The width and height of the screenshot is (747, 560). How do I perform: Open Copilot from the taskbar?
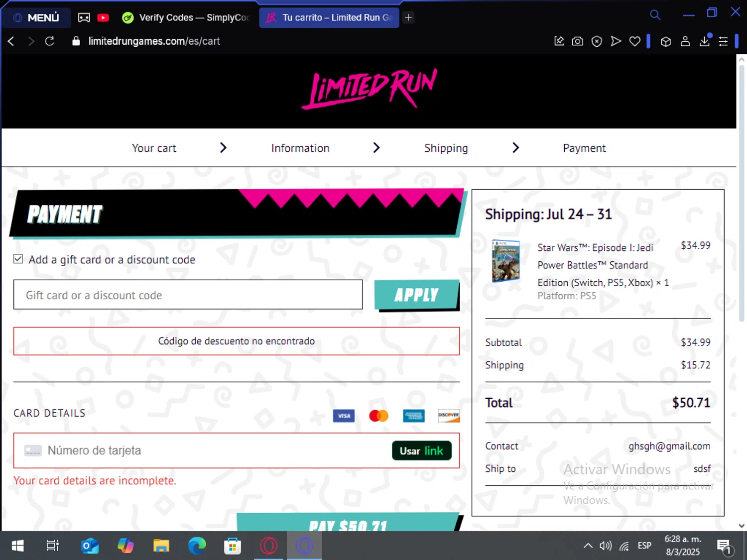(x=125, y=546)
